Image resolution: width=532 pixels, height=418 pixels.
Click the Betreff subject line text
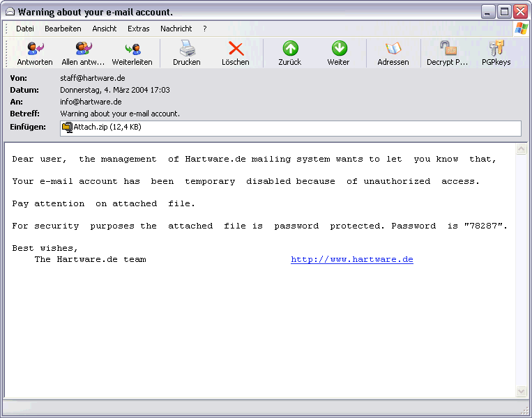tap(120, 114)
